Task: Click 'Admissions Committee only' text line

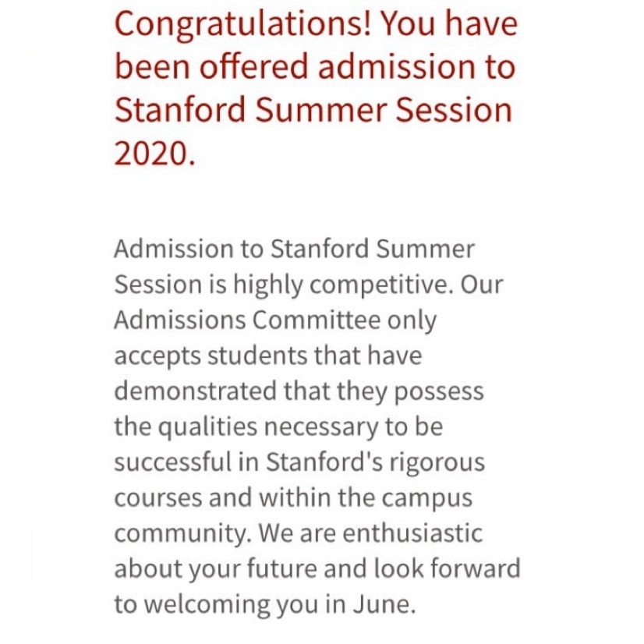Action: (275, 320)
